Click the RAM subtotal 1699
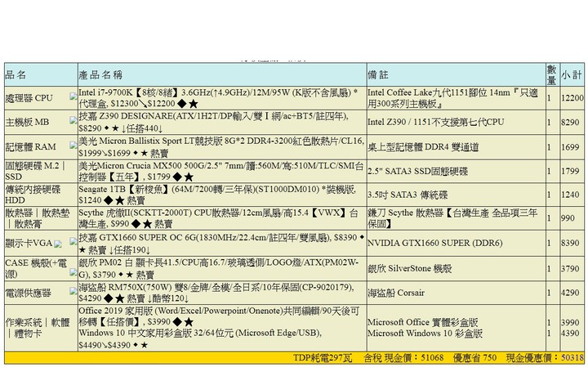Image resolution: width=588 pixels, height=372 pixels. point(570,147)
